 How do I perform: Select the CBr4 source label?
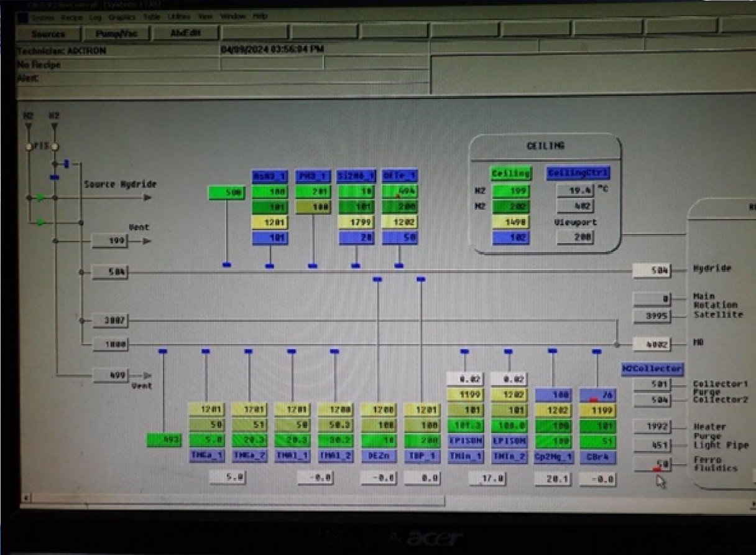pos(597,456)
